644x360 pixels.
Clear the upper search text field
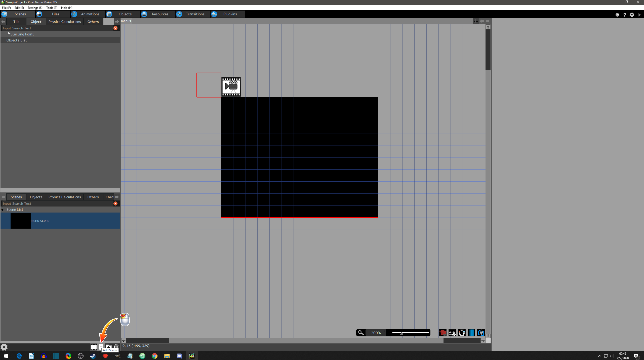115,28
